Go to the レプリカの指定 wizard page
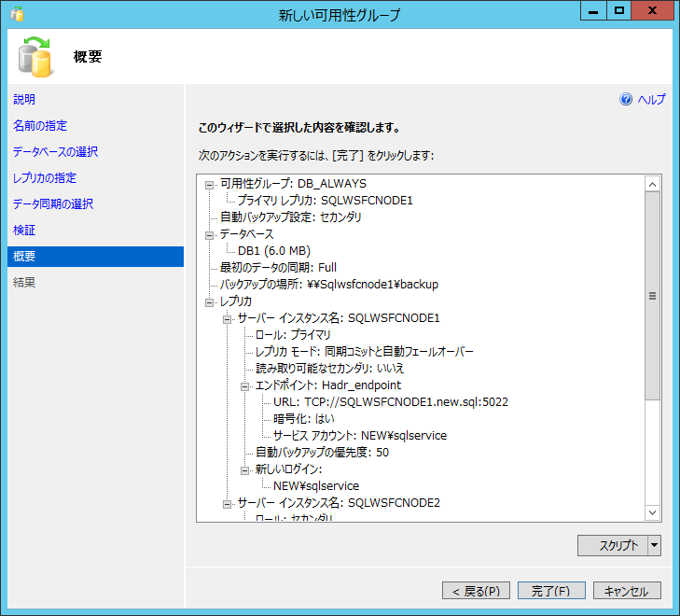The width and height of the screenshot is (680, 616). point(45,178)
